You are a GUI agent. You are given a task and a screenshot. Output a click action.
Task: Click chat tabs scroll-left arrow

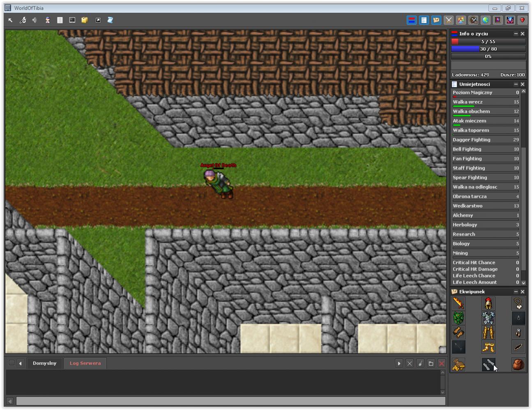coord(20,363)
